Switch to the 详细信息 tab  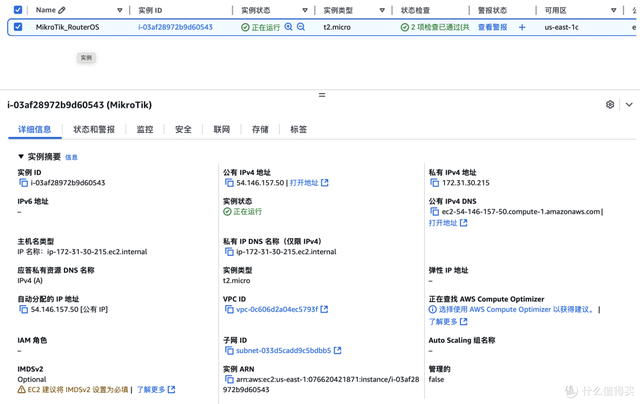point(35,129)
